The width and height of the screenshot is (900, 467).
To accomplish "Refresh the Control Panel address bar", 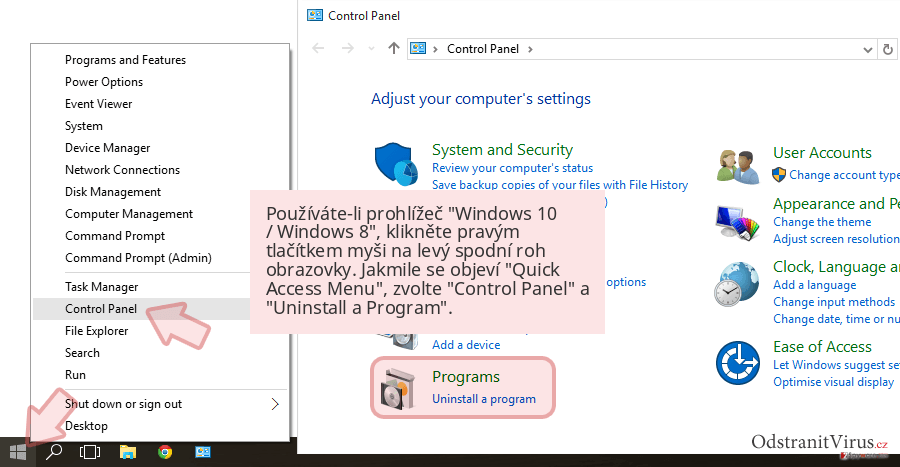I will click(x=887, y=49).
